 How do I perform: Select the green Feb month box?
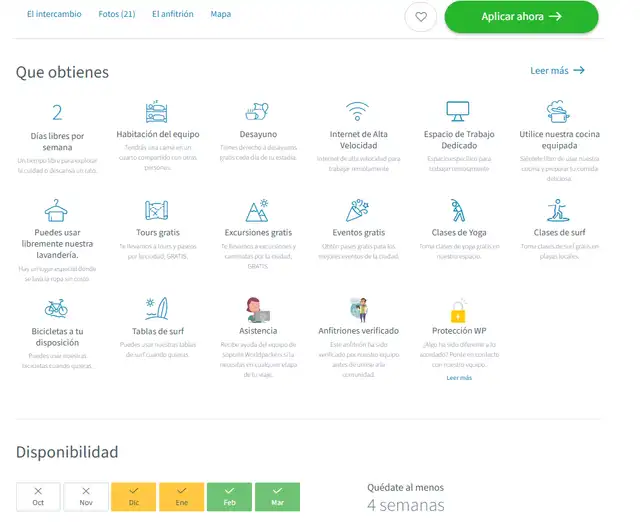click(229, 497)
